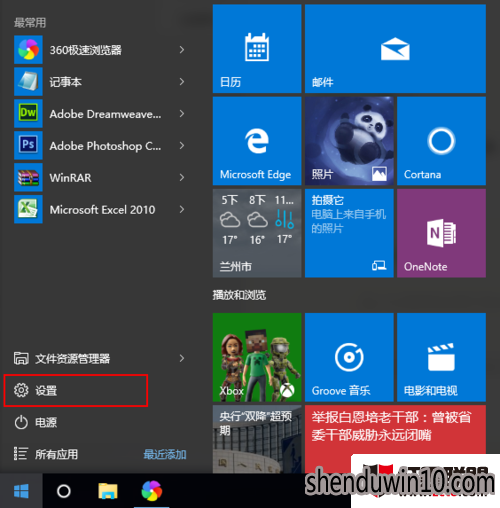Launch the OneNote tile
500x508 pixels.
click(441, 233)
